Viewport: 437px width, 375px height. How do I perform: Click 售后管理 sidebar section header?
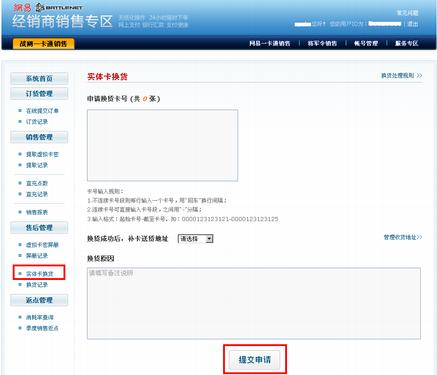coord(39,228)
